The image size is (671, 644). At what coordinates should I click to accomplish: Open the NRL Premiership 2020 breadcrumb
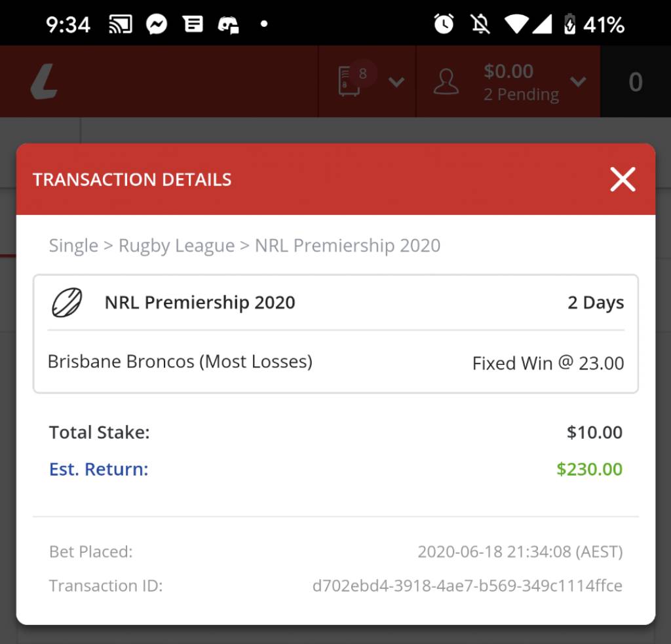click(347, 246)
